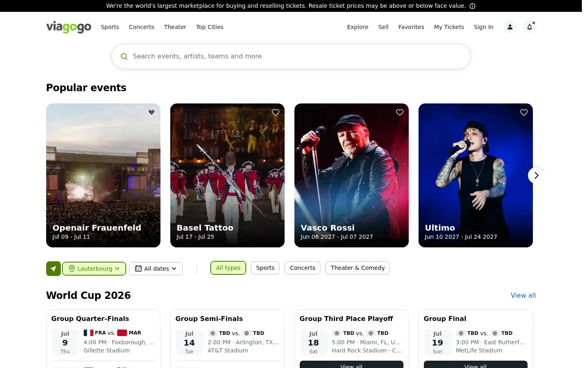The width and height of the screenshot is (588, 368).
Task: Open the Sports menu
Action: pyautogui.click(x=110, y=27)
